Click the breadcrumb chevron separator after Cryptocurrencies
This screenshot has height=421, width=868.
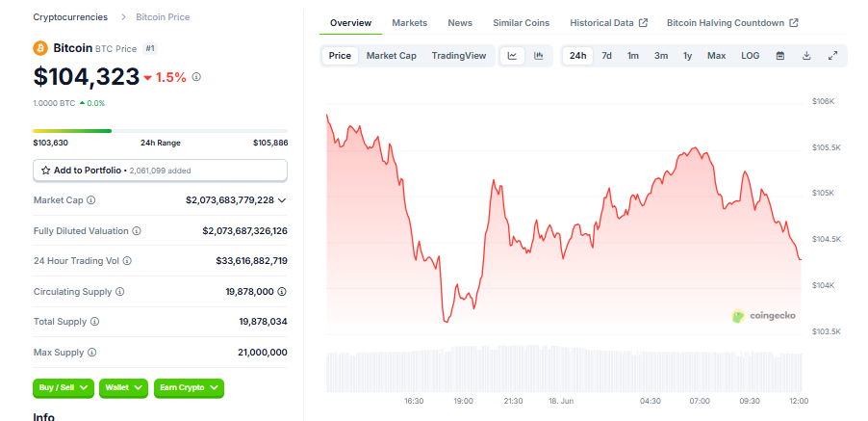pyautogui.click(x=122, y=17)
